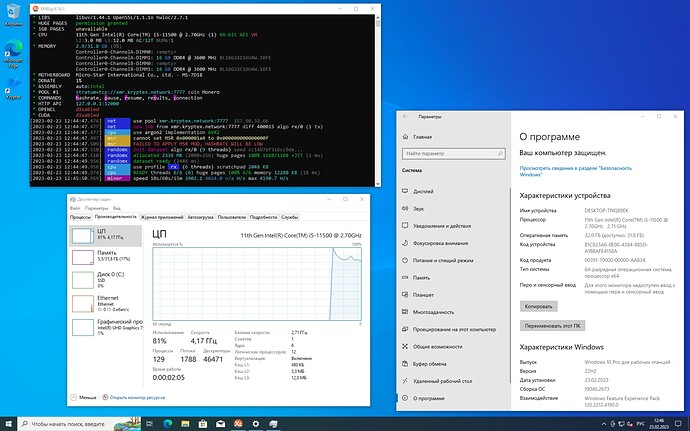Image resolution: width=690 pixels, height=431 pixels.
Task: Select ЦП in performance list
Action: point(106,236)
